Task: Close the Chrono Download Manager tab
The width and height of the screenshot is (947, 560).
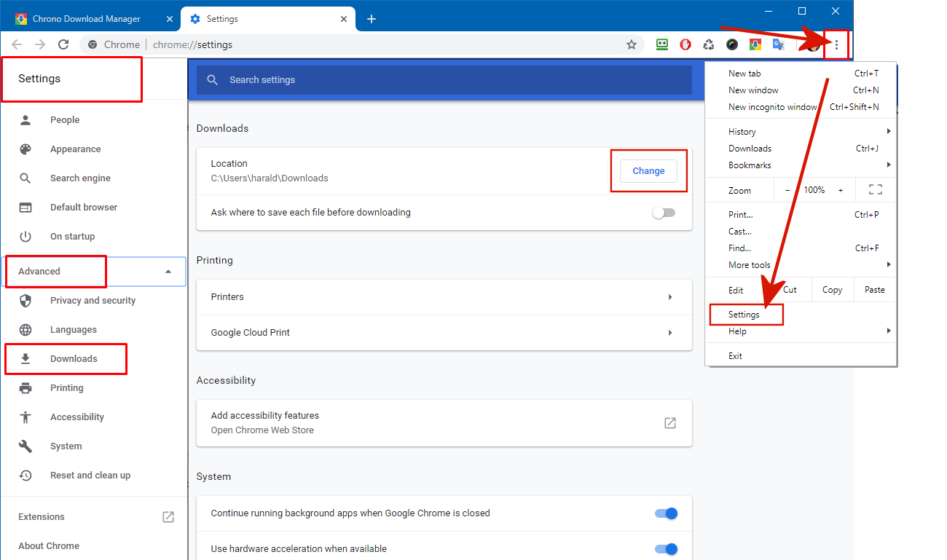Action: (170, 19)
